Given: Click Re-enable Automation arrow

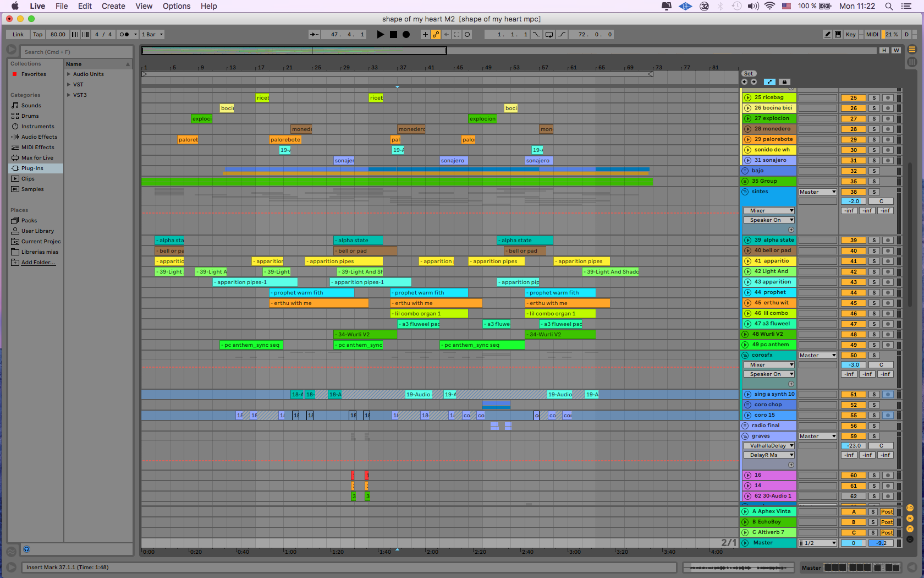Looking at the screenshot, I should 446,34.
